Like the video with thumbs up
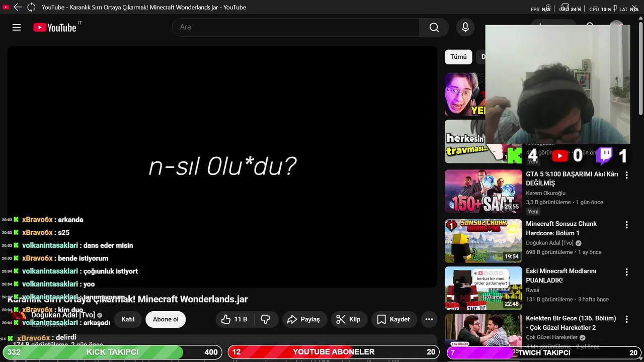The width and height of the screenshot is (644, 362). click(x=234, y=319)
